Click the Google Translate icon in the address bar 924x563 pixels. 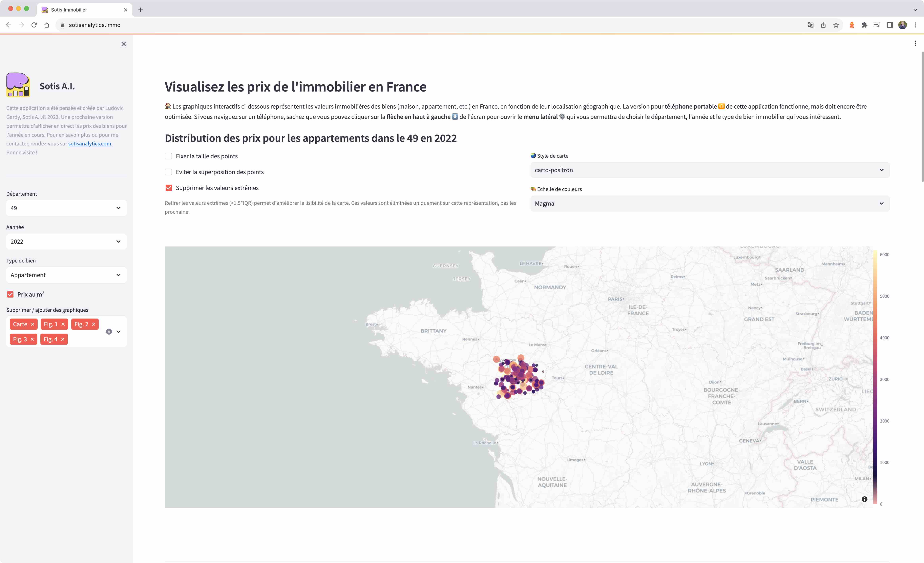(x=810, y=25)
